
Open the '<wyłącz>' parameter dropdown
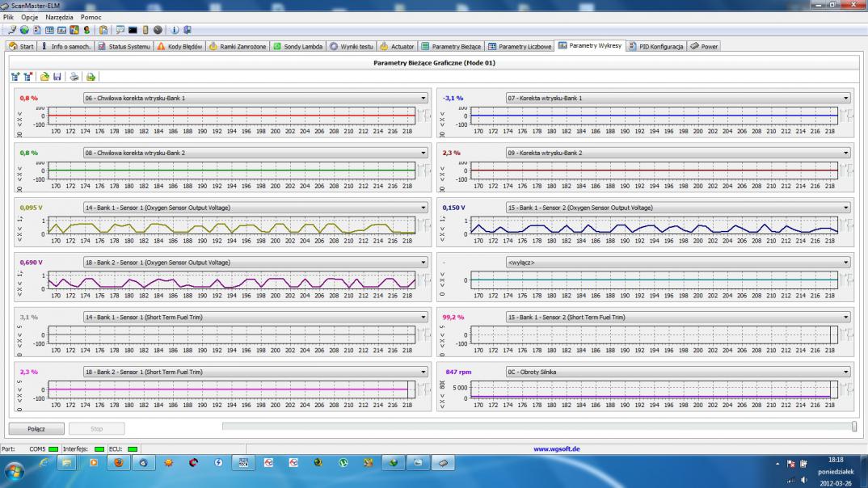point(678,263)
